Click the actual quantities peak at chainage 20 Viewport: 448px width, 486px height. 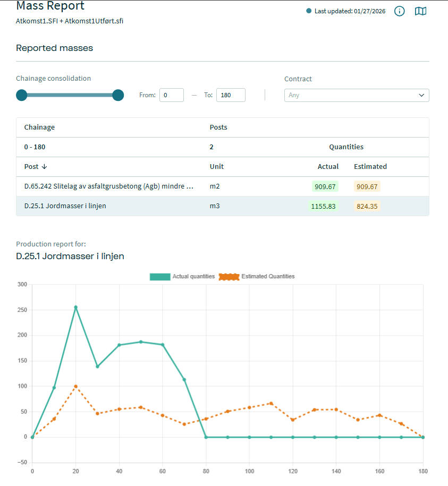click(x=75, y=307)
